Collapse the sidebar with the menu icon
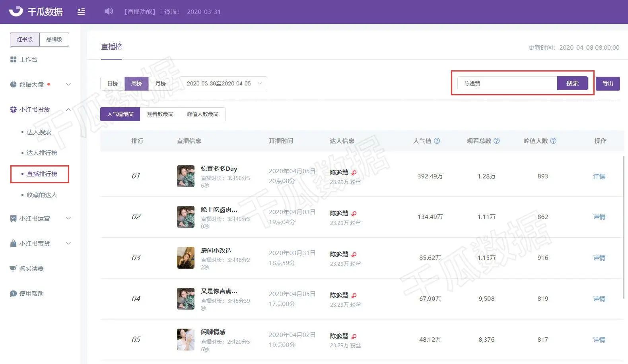The height and width of the screenshot is (364, 628). [x=81, y=12]
